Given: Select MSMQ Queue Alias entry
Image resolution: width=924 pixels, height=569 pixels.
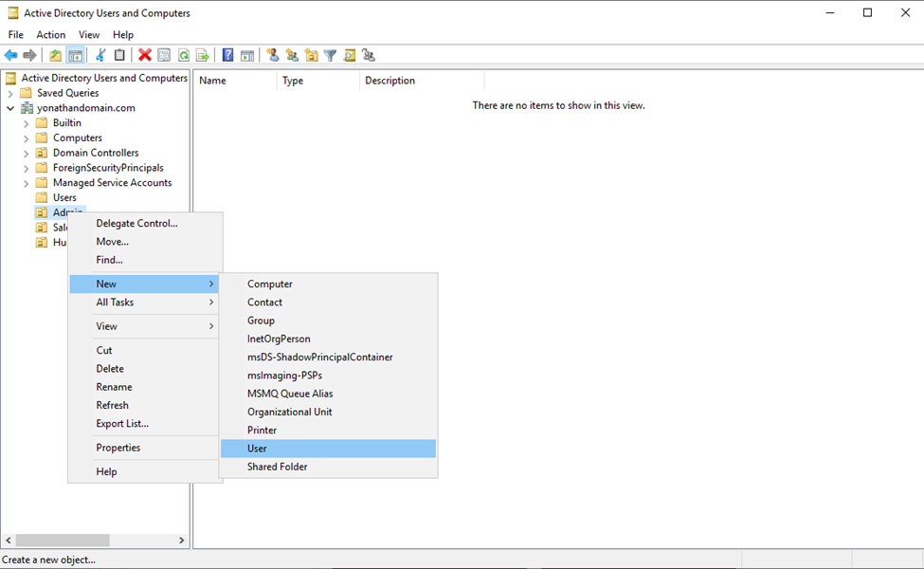Looking at the screenshot, I should click(328, 394).
